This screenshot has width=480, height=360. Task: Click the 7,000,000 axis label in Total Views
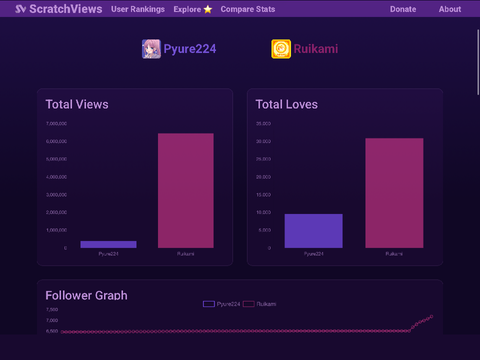56,124
